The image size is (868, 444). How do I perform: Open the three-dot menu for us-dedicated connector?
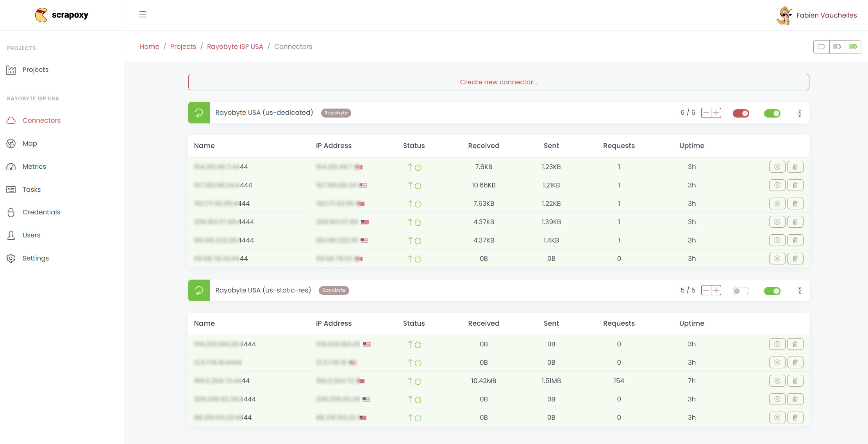tap(799, 113)
